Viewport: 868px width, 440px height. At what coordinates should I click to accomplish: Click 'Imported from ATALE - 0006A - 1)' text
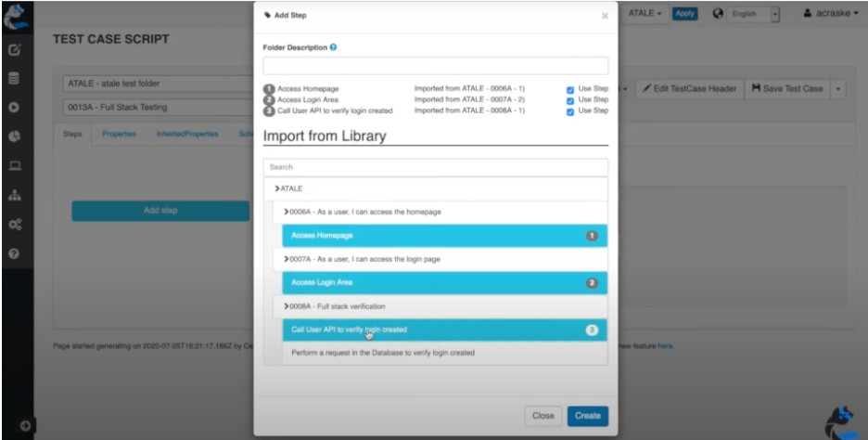[x=469, y=89]
